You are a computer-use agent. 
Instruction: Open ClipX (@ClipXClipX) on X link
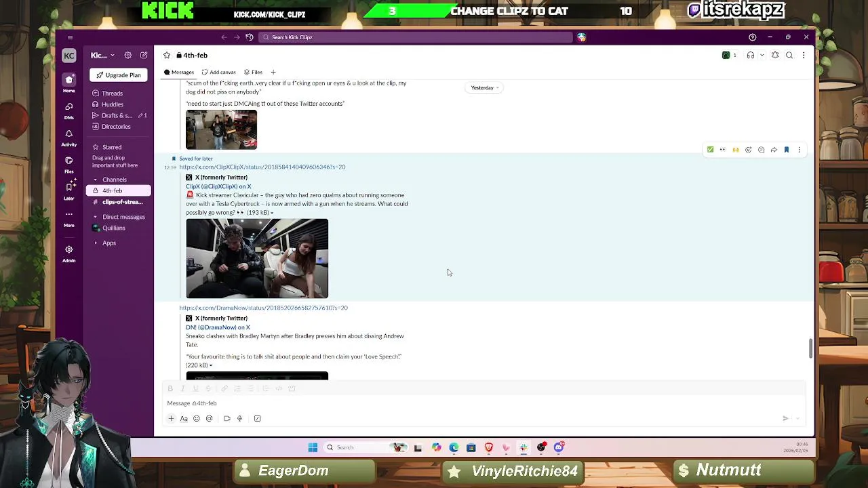click(x=218, y=186)
